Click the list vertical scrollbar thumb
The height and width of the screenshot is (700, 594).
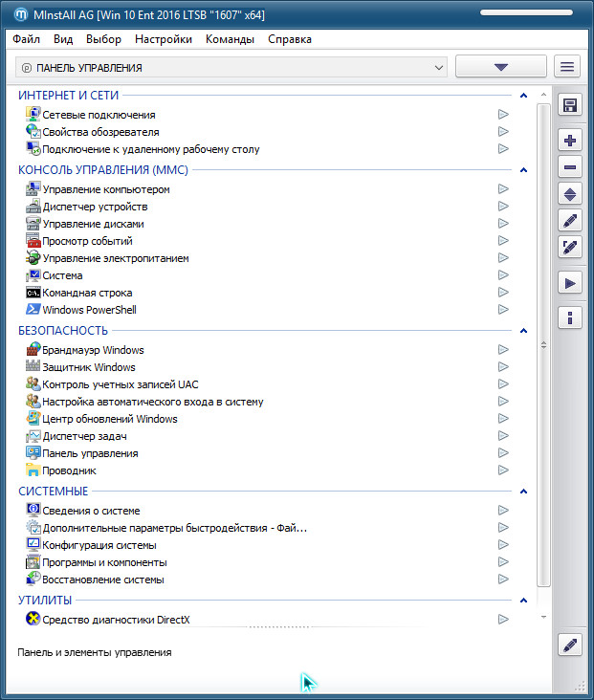[x=543, y=344]
